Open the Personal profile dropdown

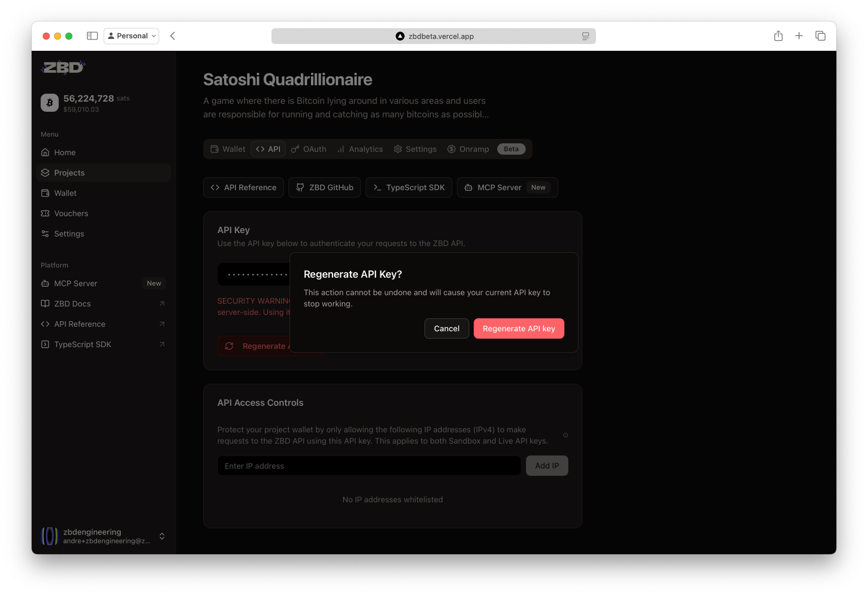pos(131,36)
